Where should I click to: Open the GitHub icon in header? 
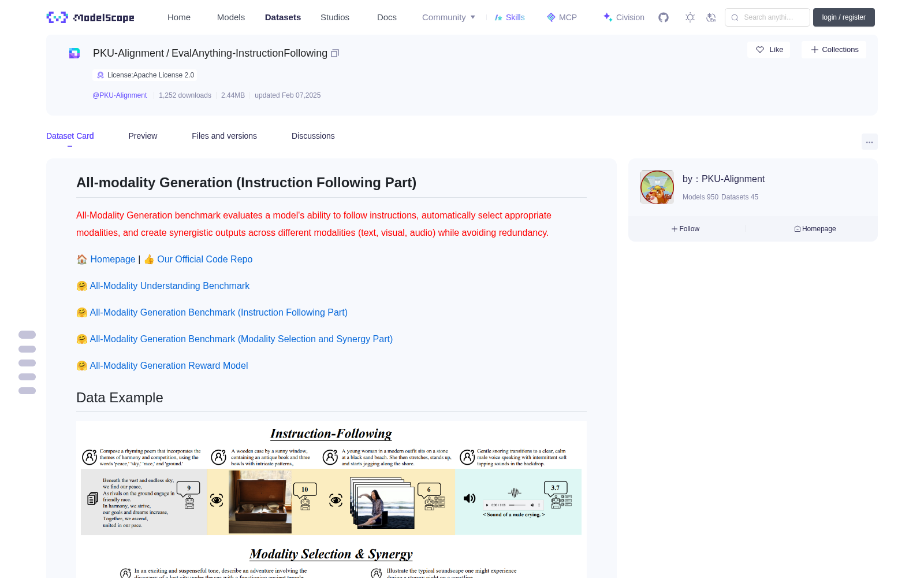pos(664,17)
